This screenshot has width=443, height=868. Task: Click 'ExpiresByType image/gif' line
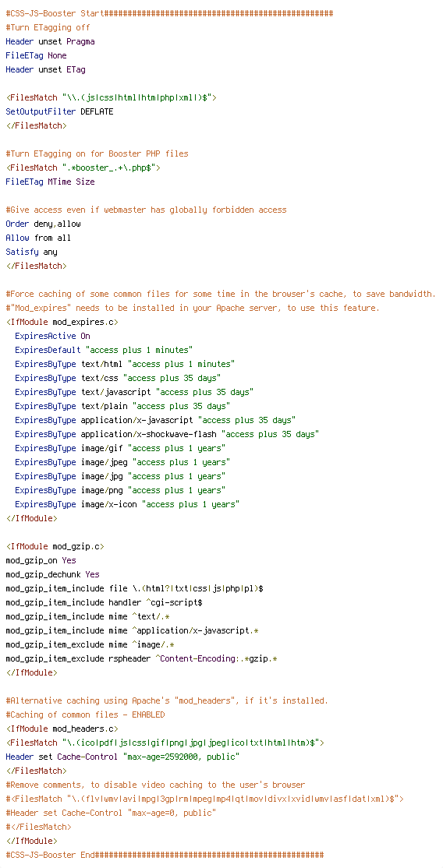120,448
